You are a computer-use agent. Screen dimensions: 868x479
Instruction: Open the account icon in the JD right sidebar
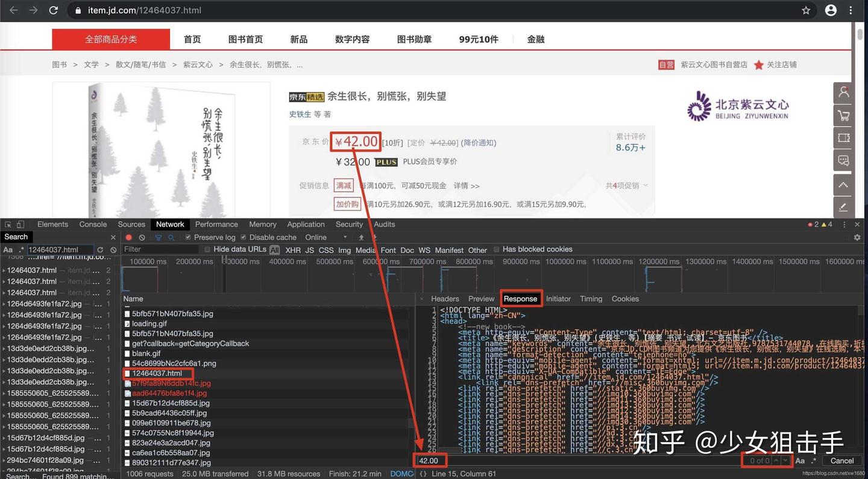tap(843, 92)
